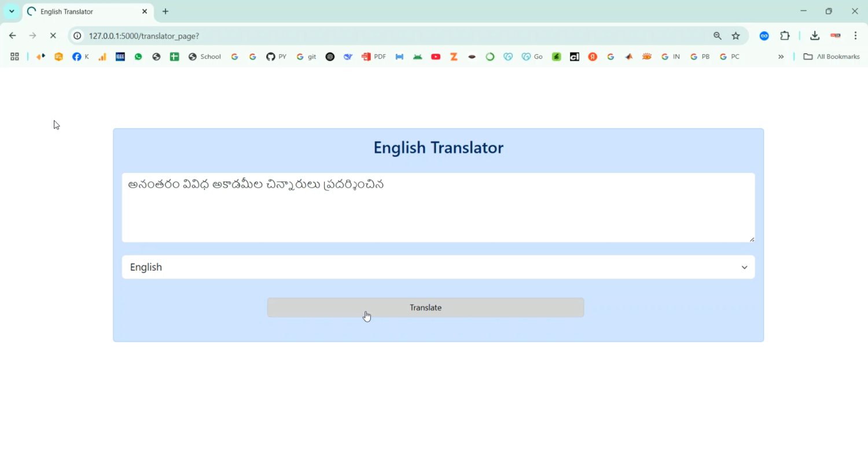Open the Downloads icon in toolbar
This screenshot has width=868, height=459.
coord(815,36)
